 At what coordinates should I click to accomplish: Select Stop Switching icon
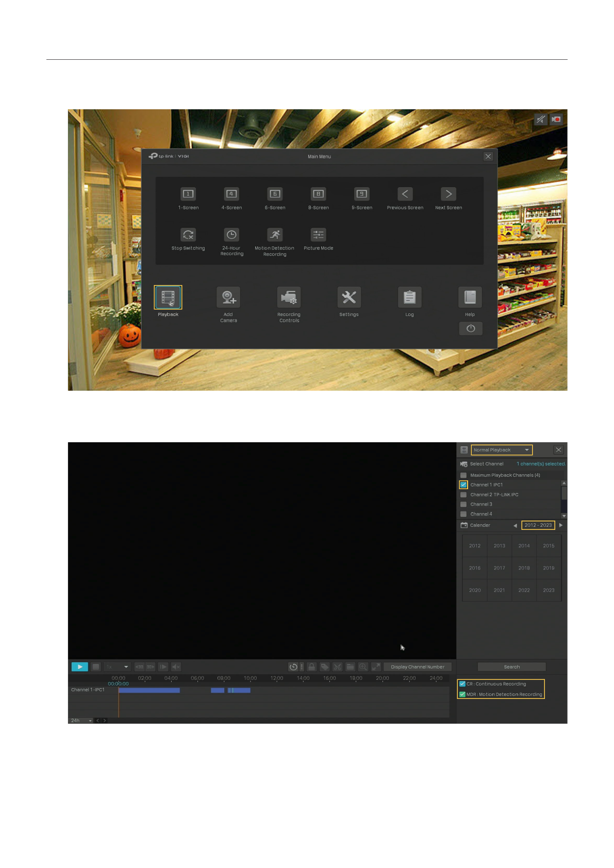[188, 235]
